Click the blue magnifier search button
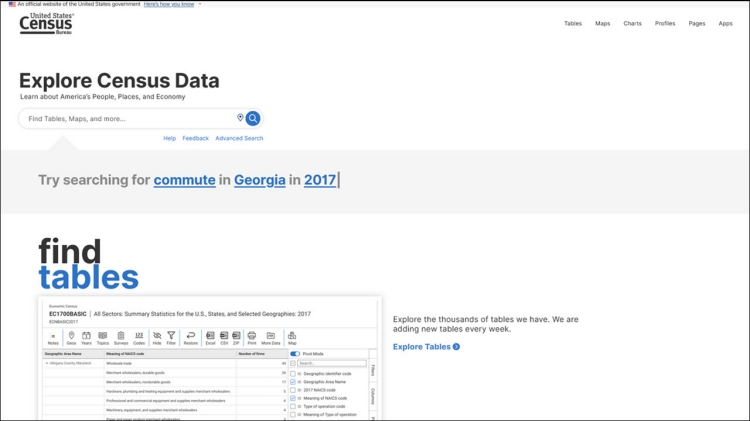Screen dimensions: 750x421 [253, 118]
